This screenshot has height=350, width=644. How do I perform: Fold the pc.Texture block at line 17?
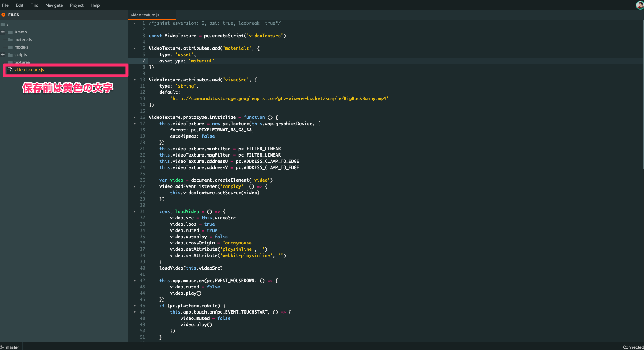coord(135,124)
